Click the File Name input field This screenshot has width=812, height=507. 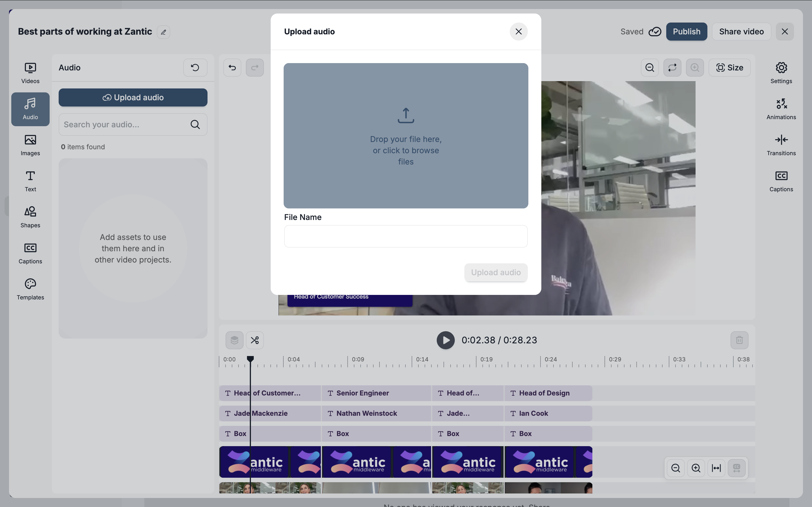coord(406,236)
